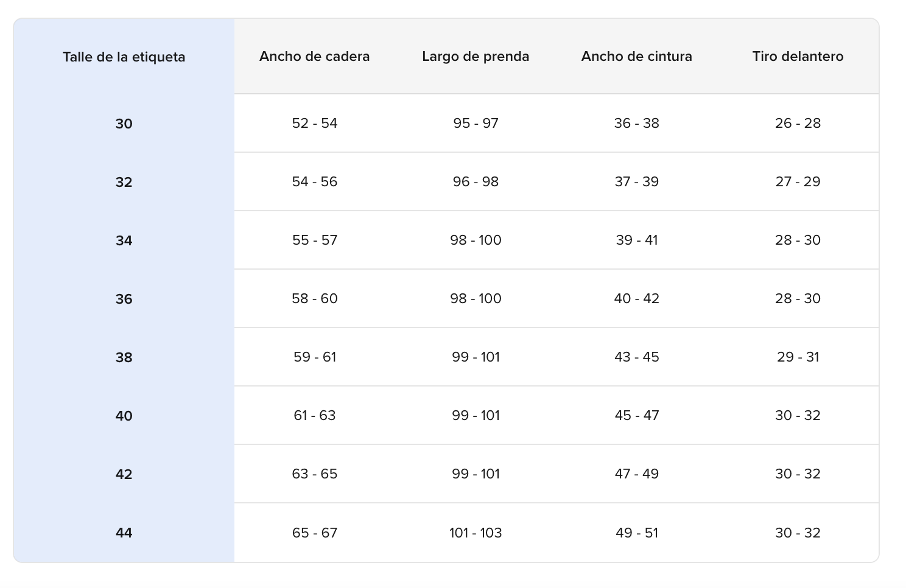Screen dimensions: 906x588
Task: Click size 42 in the label column
Action: coord(124,474)
